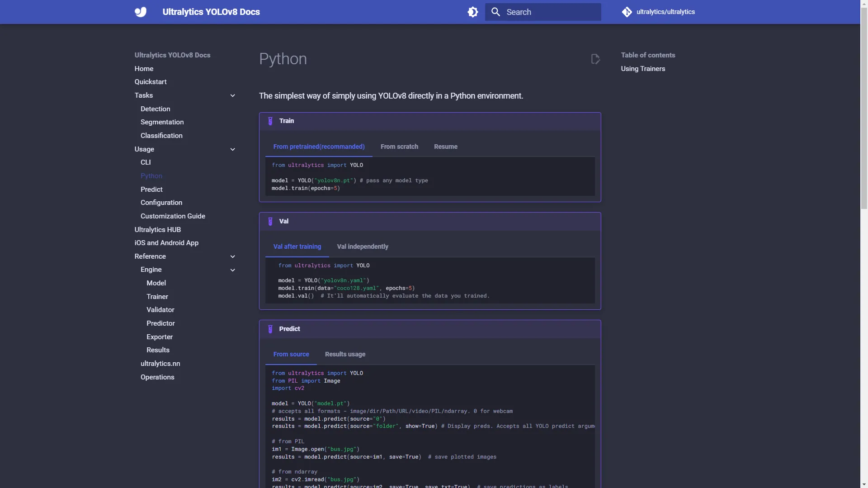Toggle the dark/light theme switch
868x488 pixels.
[473, 12]
